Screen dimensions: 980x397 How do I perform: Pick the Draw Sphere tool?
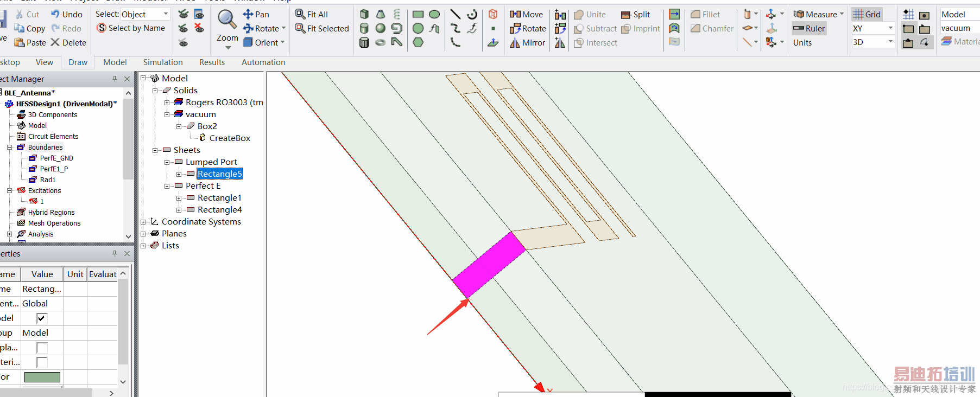coord(381,28)
